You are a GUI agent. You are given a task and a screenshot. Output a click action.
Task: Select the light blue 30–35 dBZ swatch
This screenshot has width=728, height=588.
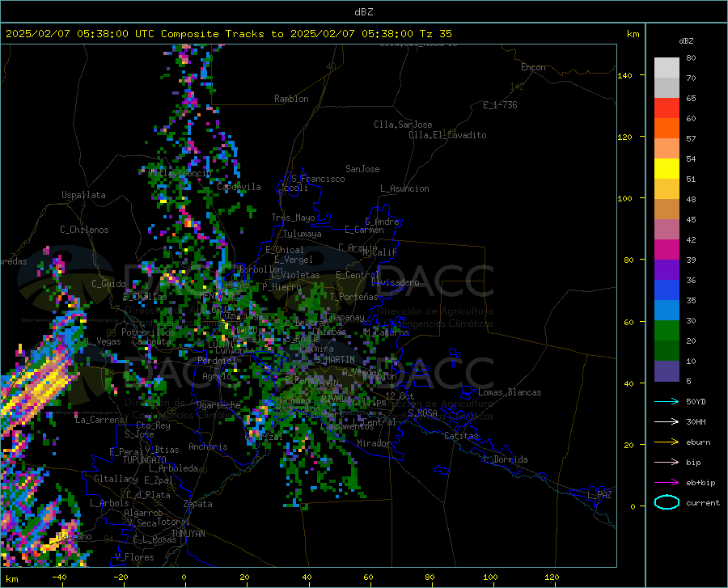coord(667,311)
